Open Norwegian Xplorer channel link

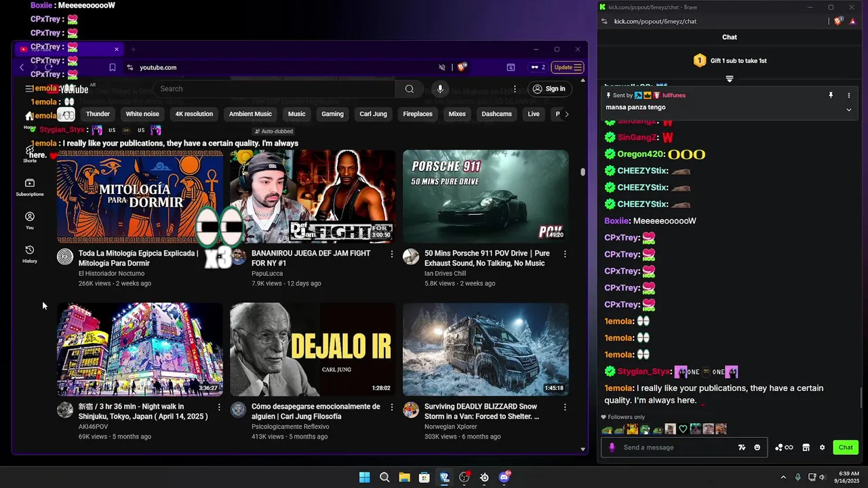click(451, 426)
